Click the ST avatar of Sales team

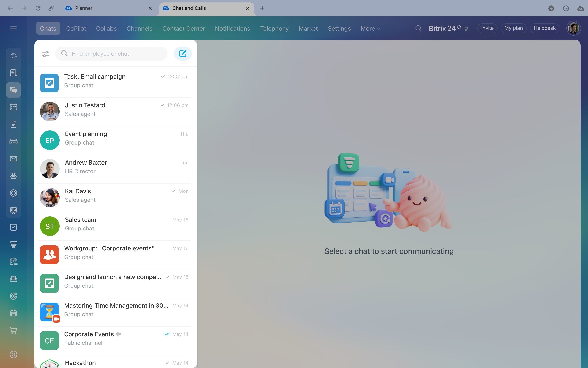tap(50, 226)
